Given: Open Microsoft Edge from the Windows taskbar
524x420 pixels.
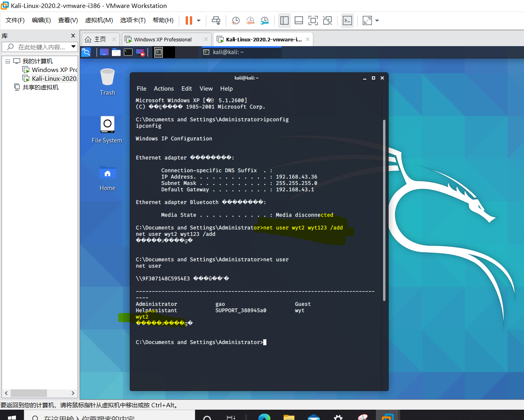Looking at the screenshot, I should point(264,417).
